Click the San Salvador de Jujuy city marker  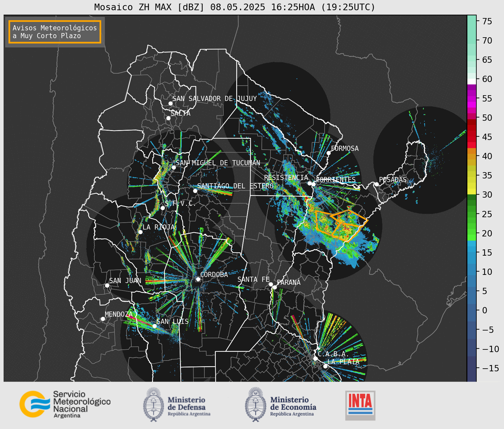point(170,103)
